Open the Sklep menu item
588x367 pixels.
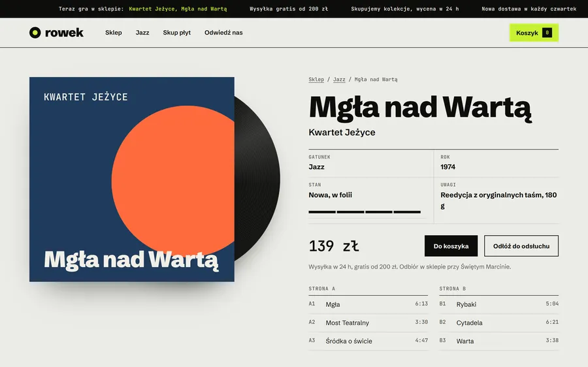coord(113,33)
